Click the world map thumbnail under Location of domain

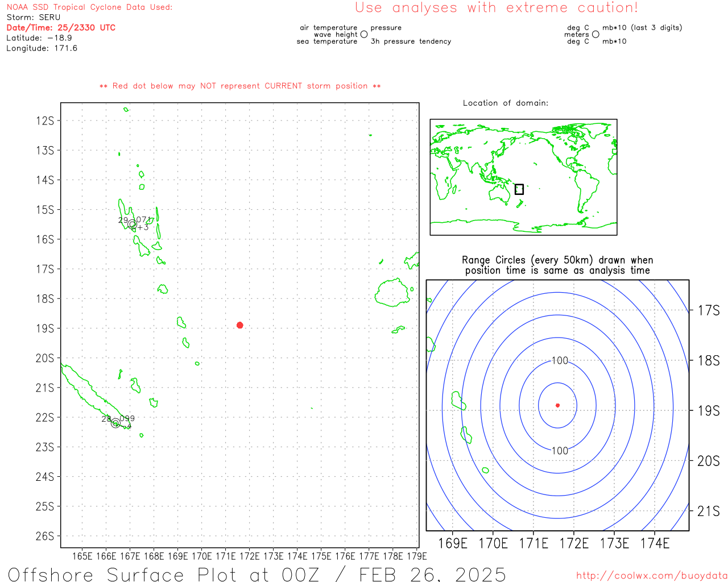(523, 177)
